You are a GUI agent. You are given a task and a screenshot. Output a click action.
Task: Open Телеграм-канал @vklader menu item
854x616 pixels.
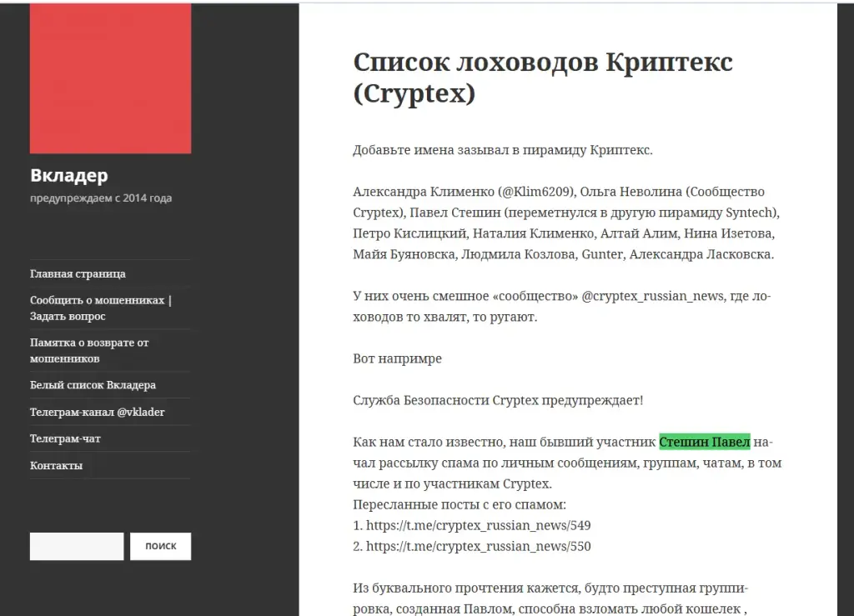(x=98, y=412)
